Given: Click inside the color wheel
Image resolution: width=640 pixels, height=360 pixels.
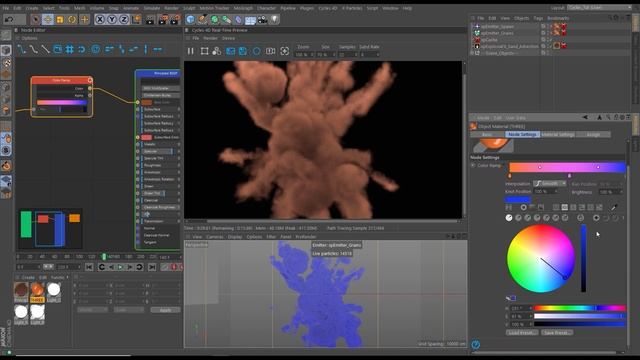Looking at the screenshot, I should (x=541, y=258).
